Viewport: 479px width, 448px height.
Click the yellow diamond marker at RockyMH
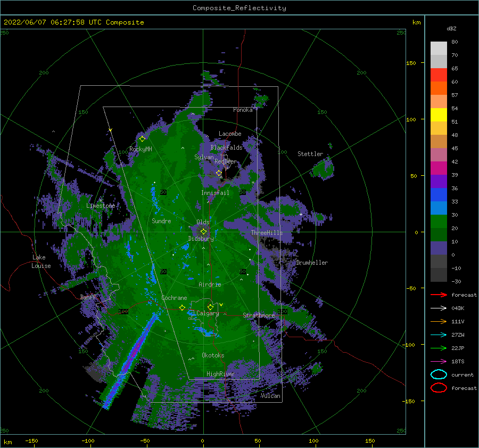pos(142,139)
